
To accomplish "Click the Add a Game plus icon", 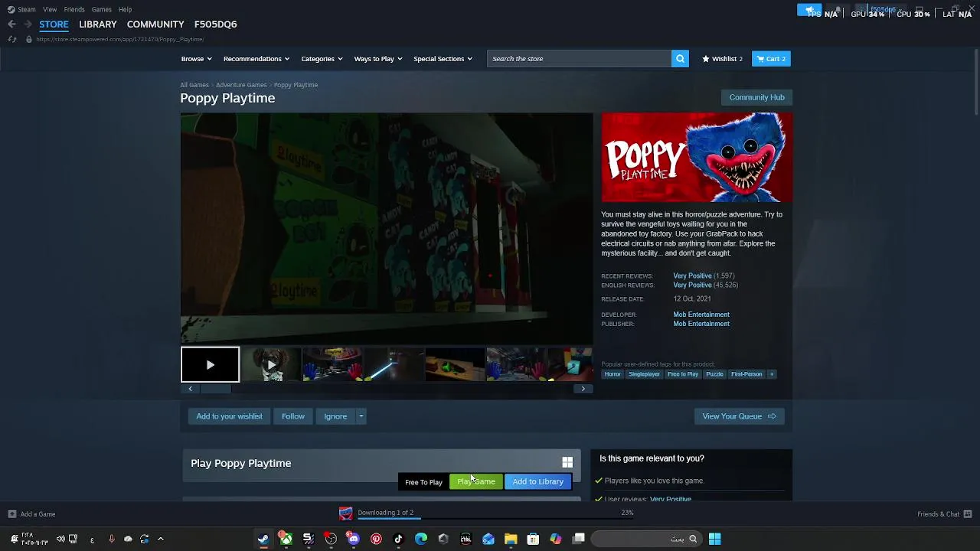I will coord(11,514).
